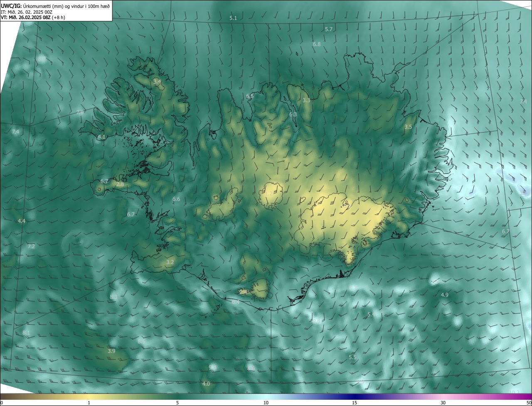Click the 'VT: Mið. 26.02.2025 08Z (+8 h)' line
The height and width of the screenshot is (406, 532).
[x=33, y=17]
